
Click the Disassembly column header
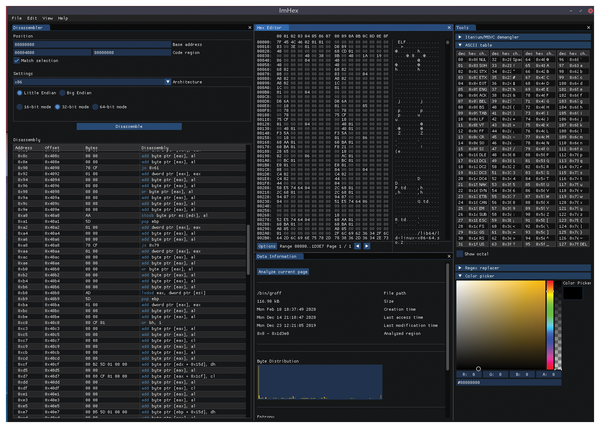(155, 148)
